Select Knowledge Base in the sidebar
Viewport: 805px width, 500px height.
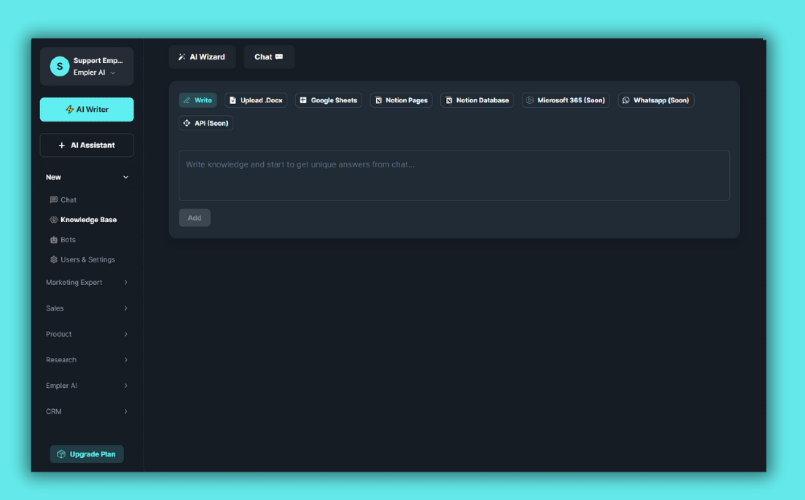[83, 220]
